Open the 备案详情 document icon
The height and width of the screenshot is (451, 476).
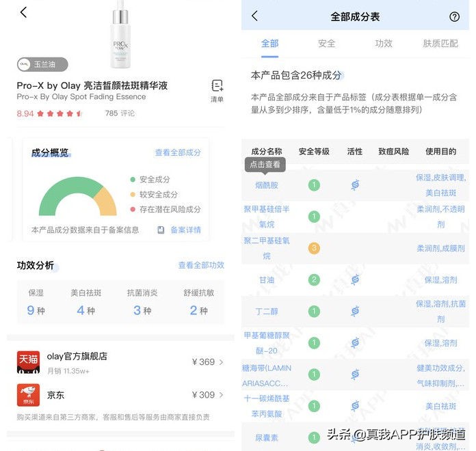click(x=161, y=230)
